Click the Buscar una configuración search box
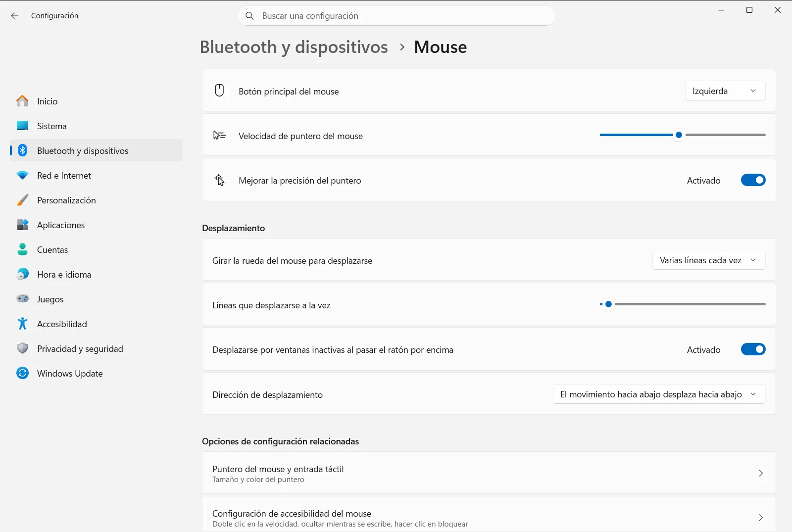The width and height of the screenshot is (792, 532). click(396, 16)
